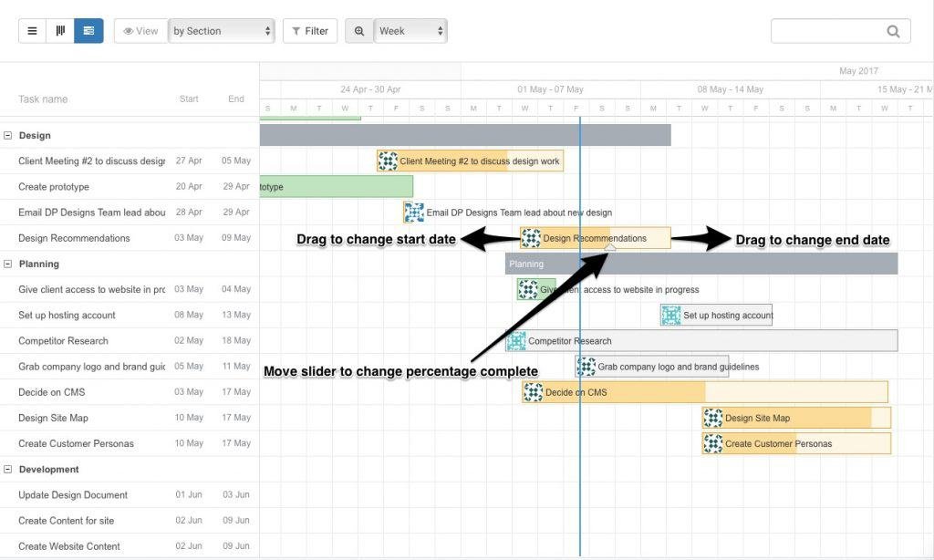Collapse the Design section

pyautogui.click(x=9, y=135)
